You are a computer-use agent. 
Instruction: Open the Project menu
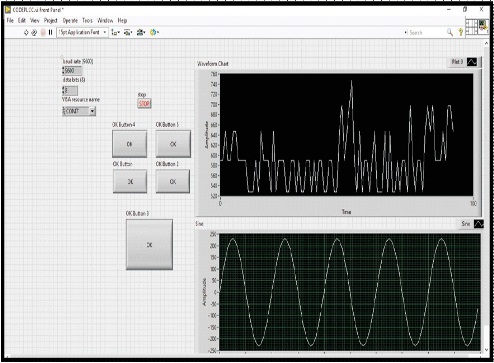click(x=51, y=21)
